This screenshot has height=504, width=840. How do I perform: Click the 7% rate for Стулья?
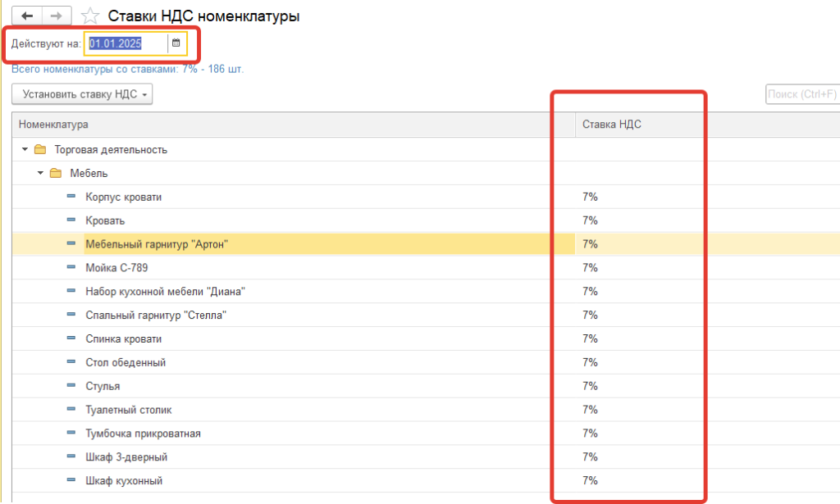tap(589, 386)
